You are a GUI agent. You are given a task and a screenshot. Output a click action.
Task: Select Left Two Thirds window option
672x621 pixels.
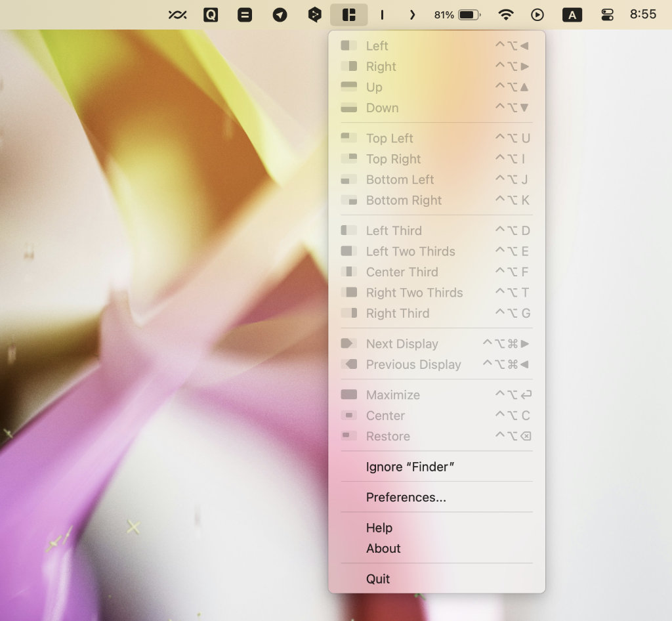410,251
